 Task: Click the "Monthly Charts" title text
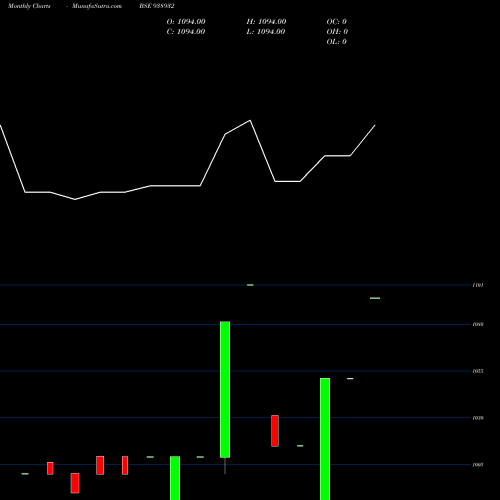tap(29, 6)
